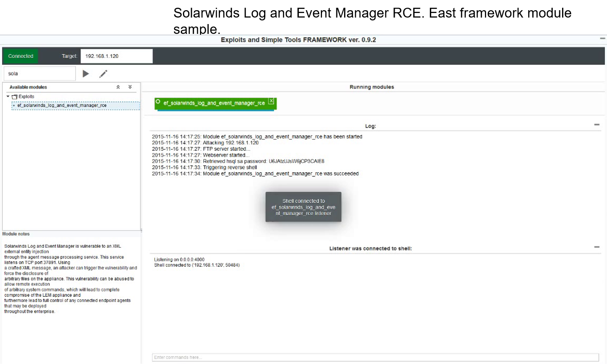This screenshot has height=364, width=607.
Task: Click the Target IP address field
Action: (116, 56)
